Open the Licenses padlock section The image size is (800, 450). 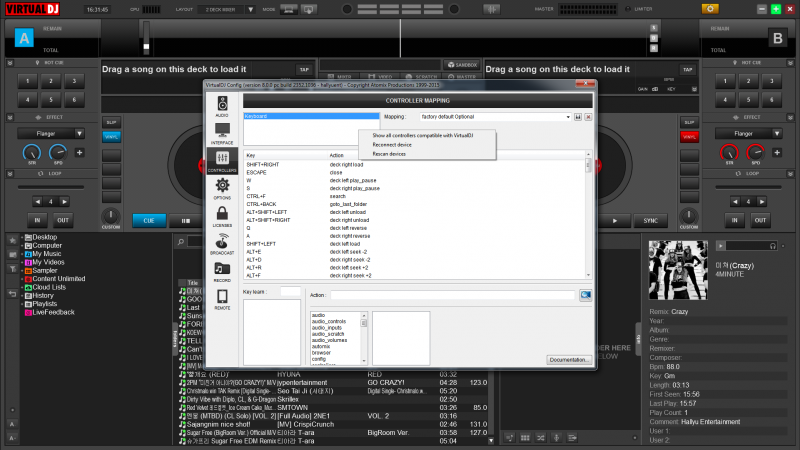click(222, 216)
